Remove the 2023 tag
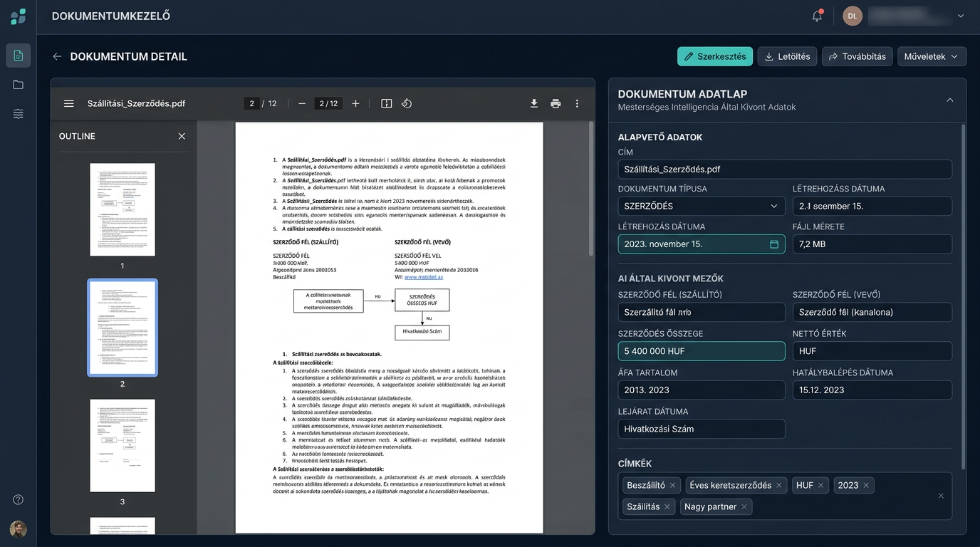The height and width of the screenshot is (547, 980). pos(866,485)
